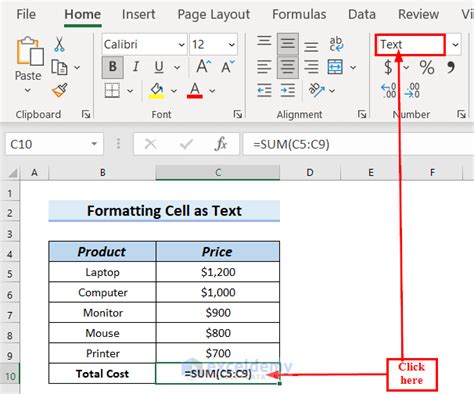The image size is (474, 394).
Task: Click Decrease Decimal
Action: coord(412,90)
